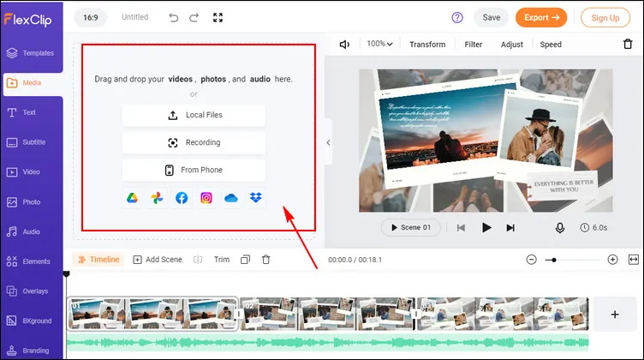Skip to the next scene
644x360 pixels.
point(510,228)
